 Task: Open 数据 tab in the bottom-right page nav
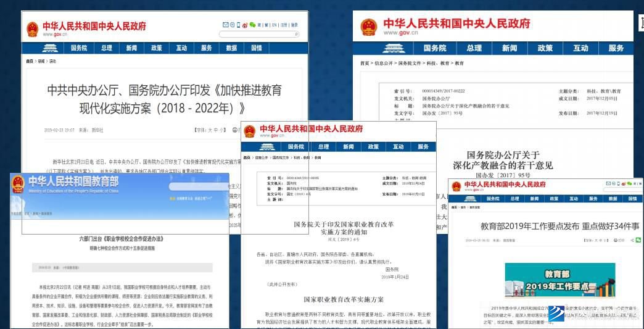click(x=613, y=198)
